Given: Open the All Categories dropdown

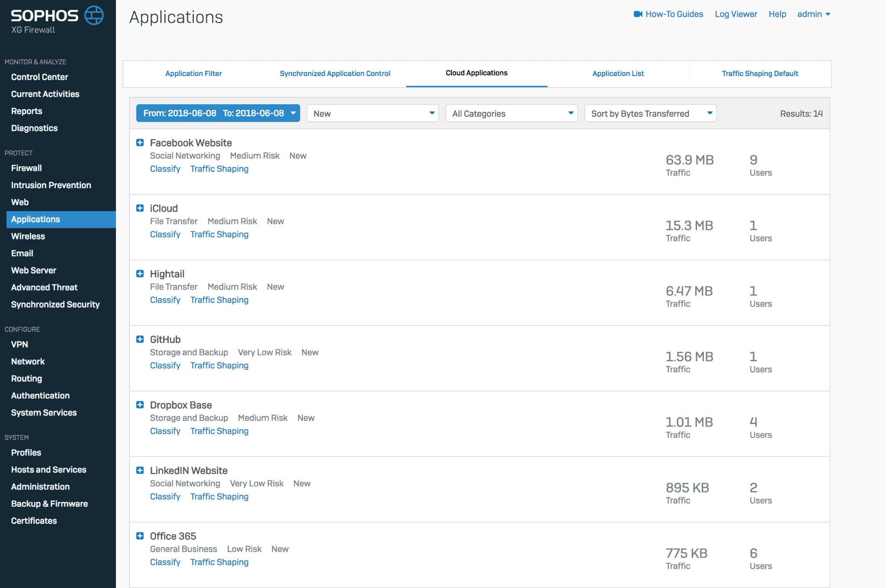Looking at the screenshot, I should [512, 113].
